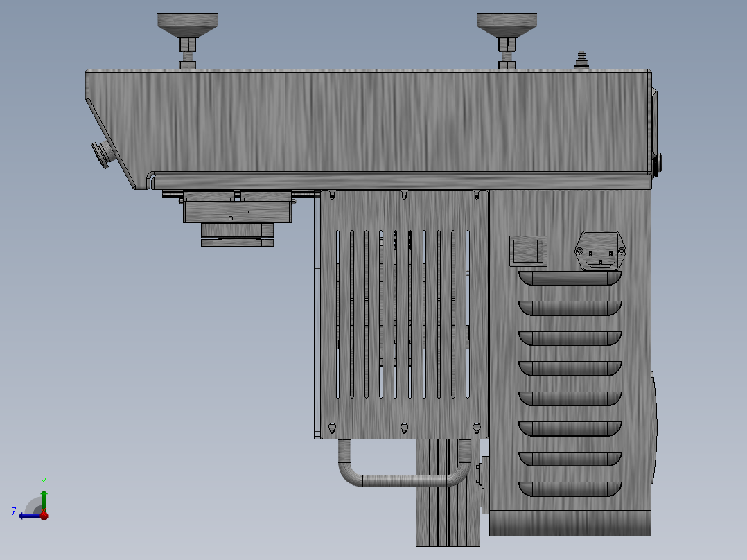Viewport: 747px width, 560px height.
Task: Pick the bottom-right keyhole slot on slotted panel
Action: click(x=477, y=428)
